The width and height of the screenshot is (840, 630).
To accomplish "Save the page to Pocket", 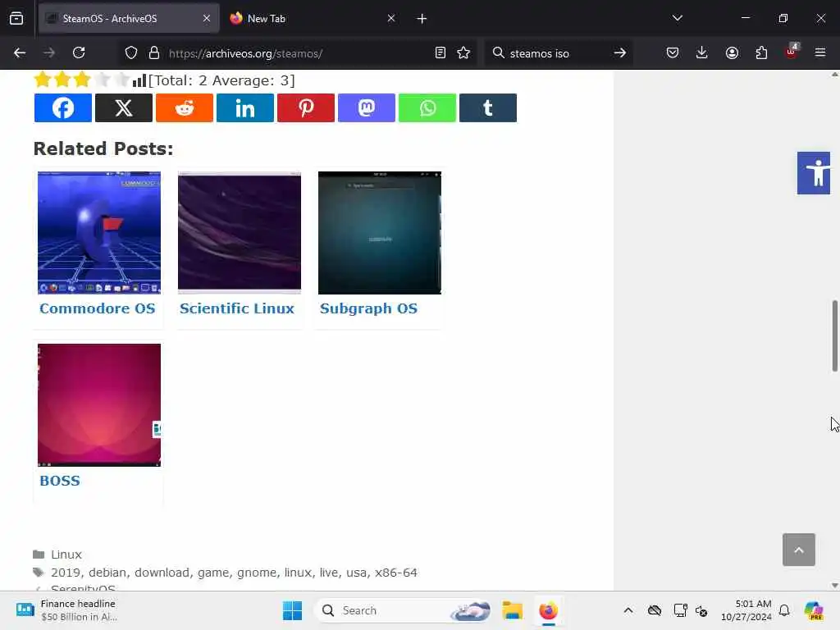I will coord(673,53).
